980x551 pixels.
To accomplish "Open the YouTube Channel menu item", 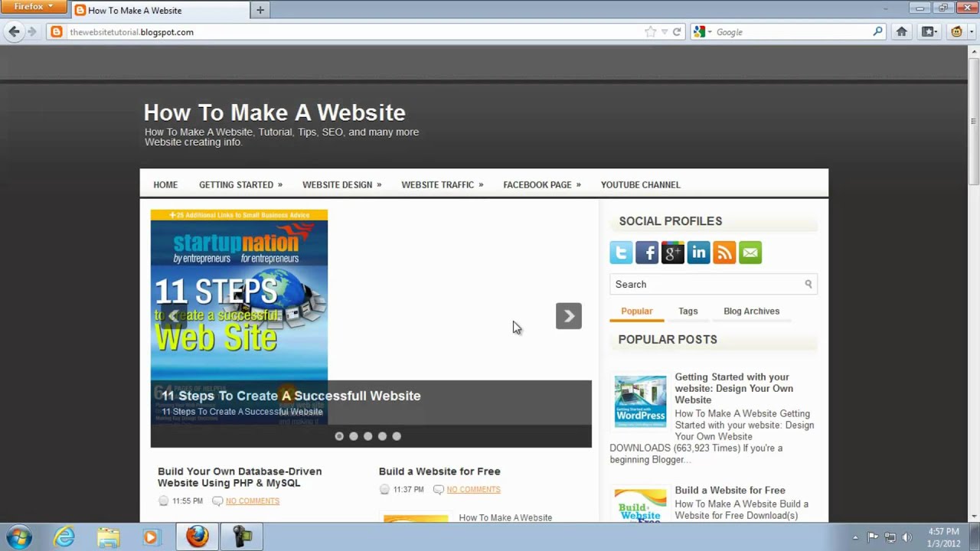I will 640,184.
